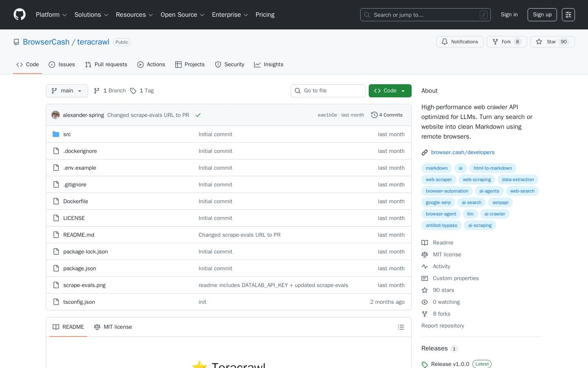Open the main branch selector dropdown

67,91
